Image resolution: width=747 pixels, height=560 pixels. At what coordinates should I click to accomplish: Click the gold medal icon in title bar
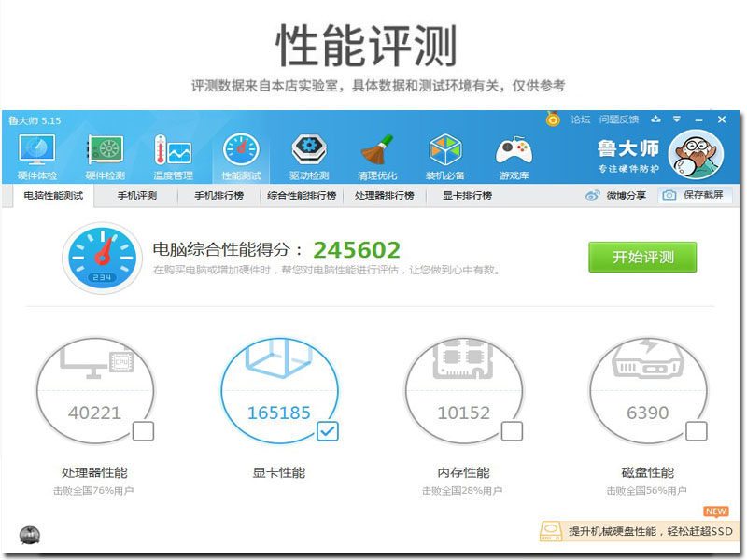point(553,119)
